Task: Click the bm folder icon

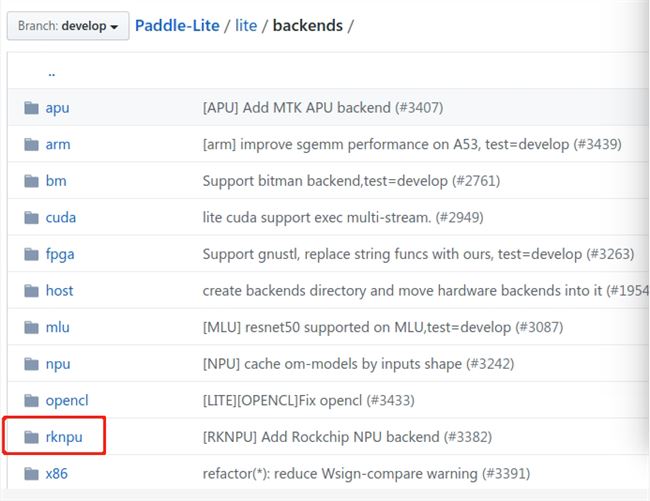Action: [32, 181]
